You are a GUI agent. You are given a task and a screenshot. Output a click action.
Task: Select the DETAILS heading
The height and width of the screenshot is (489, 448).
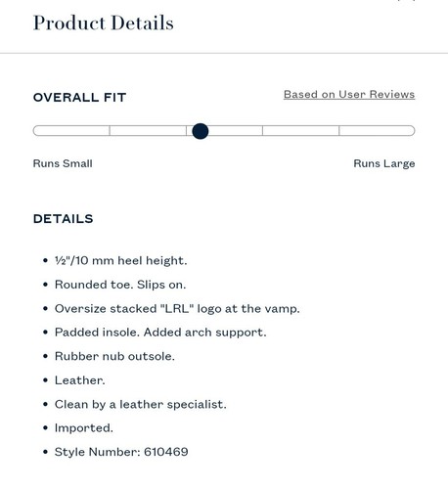(64, 219)
